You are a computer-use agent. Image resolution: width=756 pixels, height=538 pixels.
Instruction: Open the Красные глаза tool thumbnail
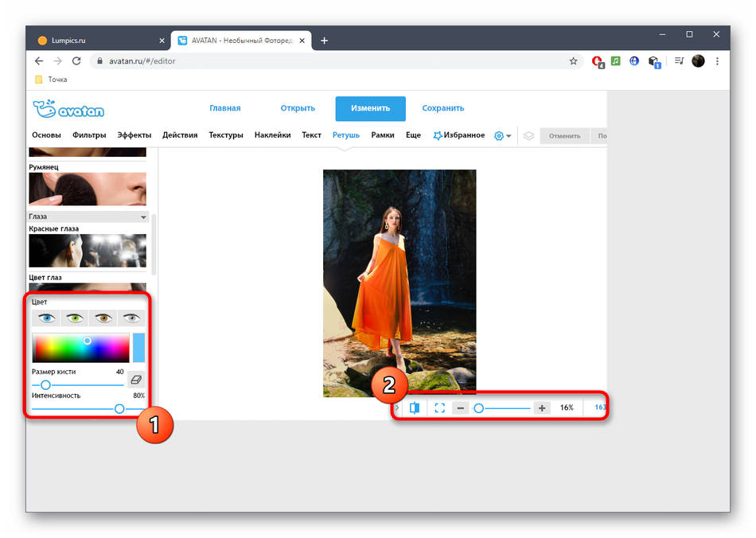click(88, 251)
